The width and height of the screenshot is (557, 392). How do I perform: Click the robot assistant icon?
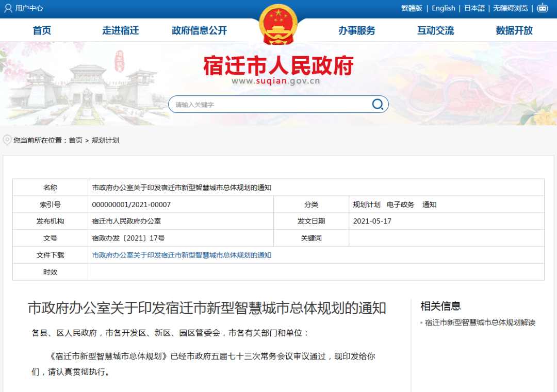pos(543,8)
